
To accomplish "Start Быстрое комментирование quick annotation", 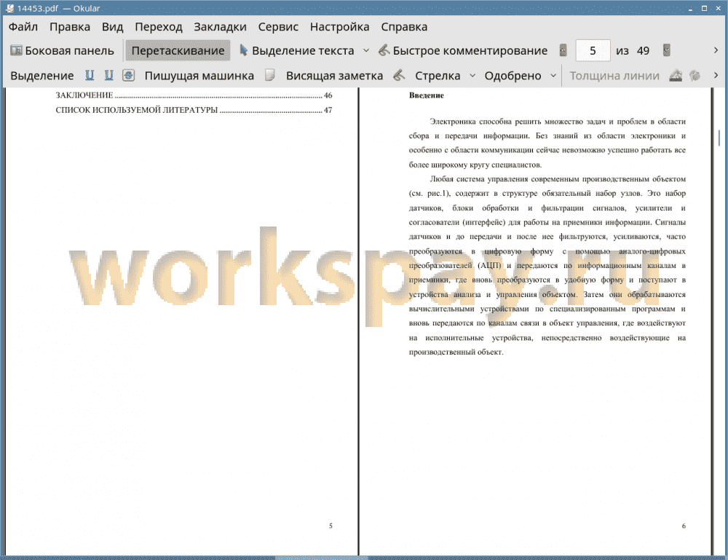I will pyautogui.click(x=463, y=51).
